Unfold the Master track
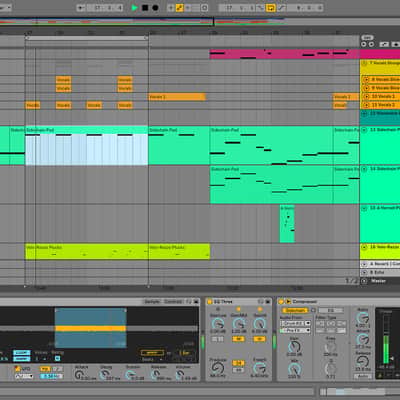Screen dimensions: 400x400 (365, 281)
